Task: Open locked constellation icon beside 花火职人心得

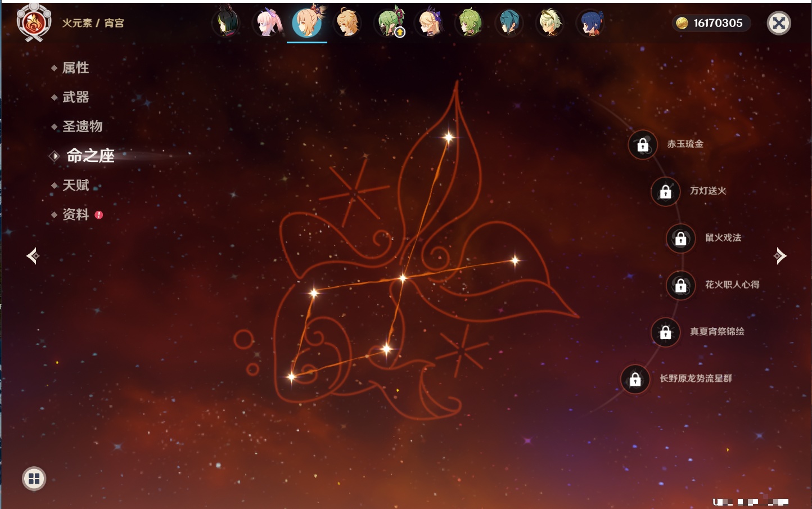Action: click(x=681, y=286)
